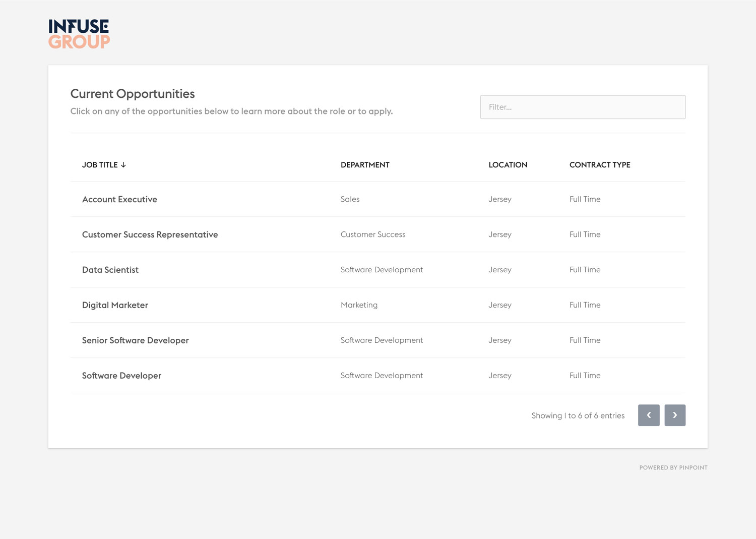Go to next page of entries
This screenshot has height=539, width=756.
coord(675,415)
